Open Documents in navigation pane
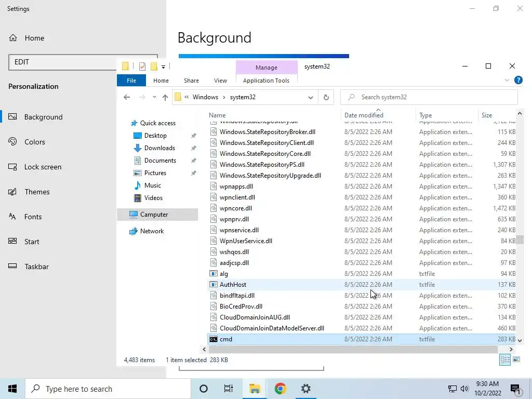Viewport: 532px width, 399px height. tap(160, 160)
